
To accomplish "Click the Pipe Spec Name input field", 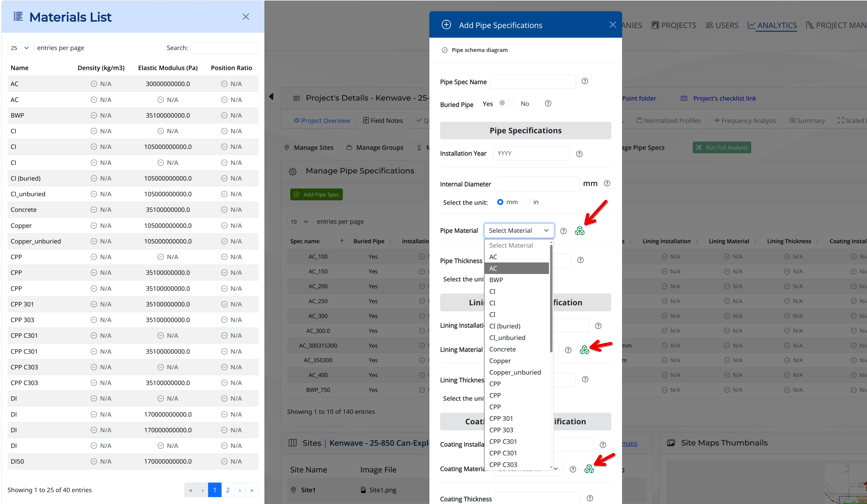I will tap(532, 82).
